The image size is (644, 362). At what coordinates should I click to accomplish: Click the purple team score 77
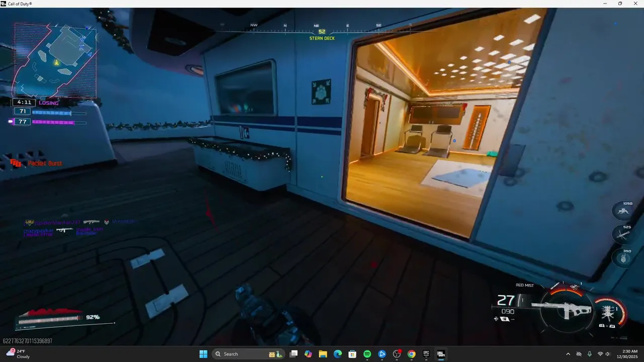pyautogui.click(x=22, y=122)
